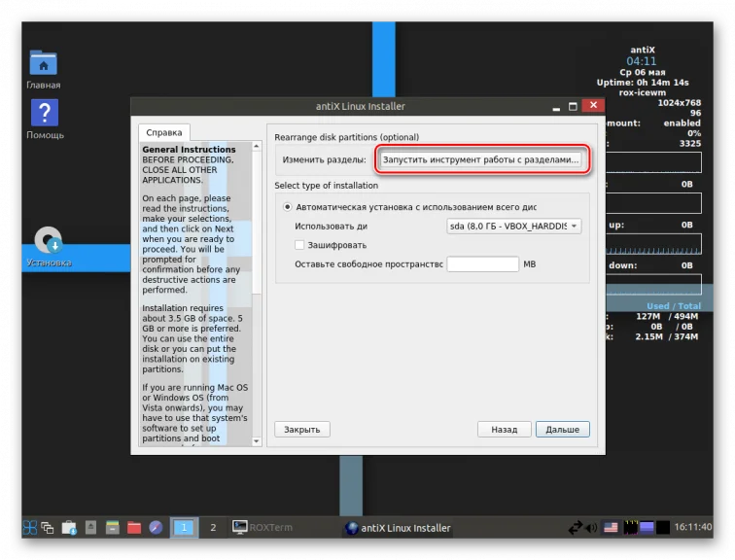
Task: Launch the partition tool button Запустить инструмент
Action: click(x=480, y=159)
